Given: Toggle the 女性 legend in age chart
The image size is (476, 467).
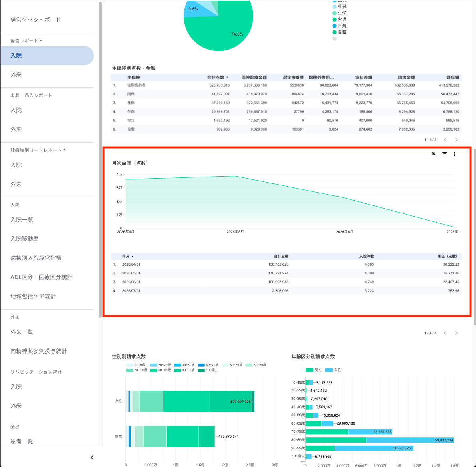Looking at the screenshot, I should [333, 370].
